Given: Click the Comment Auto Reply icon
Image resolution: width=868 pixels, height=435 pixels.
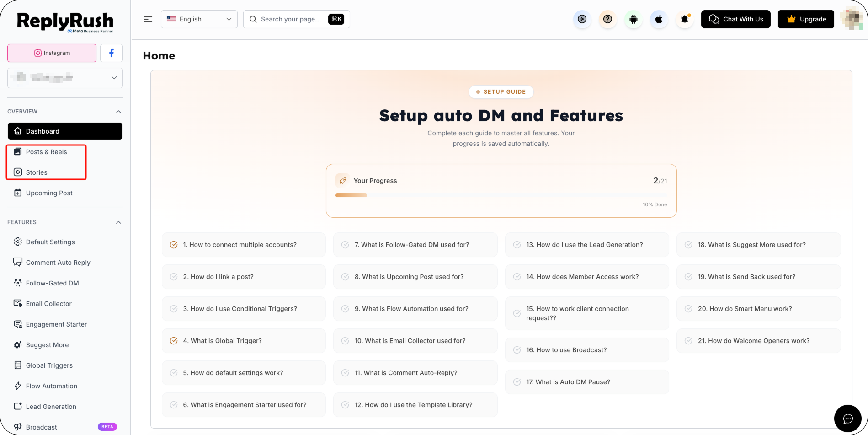Looking at the screenshot, I should click(x=18, y=262).
